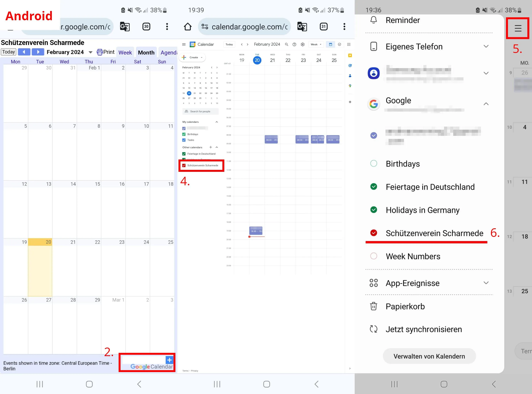This screenshot has width=532, height=394.
Task: Go to next week arrow in header
Action: tap(247, 44)
